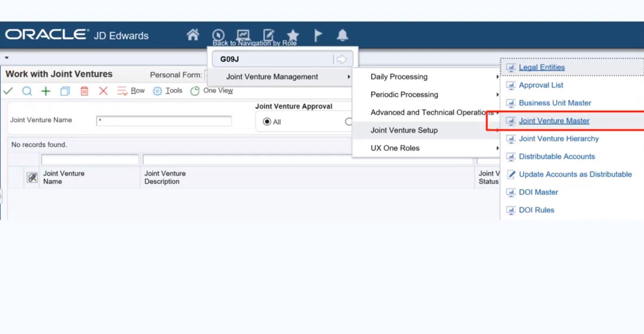Select the All radio button
The image size is (644, 334).
pyautogui.click(x=267, y=122)
